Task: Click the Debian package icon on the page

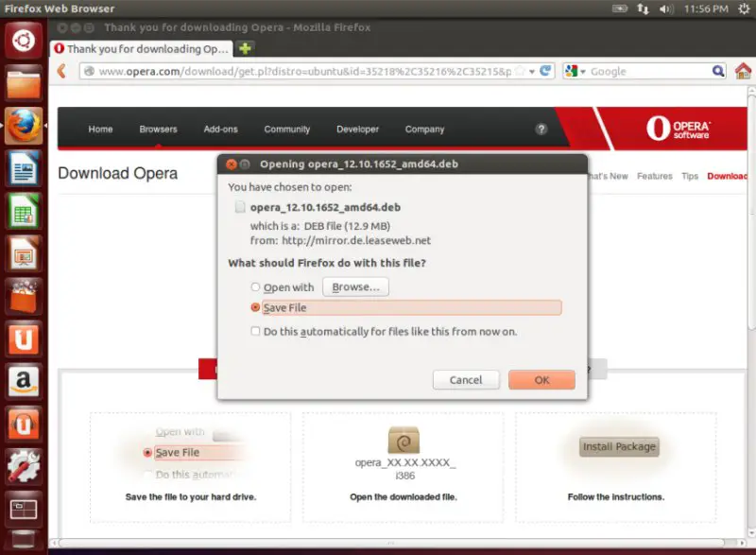Action: click(x=404, y=440)
